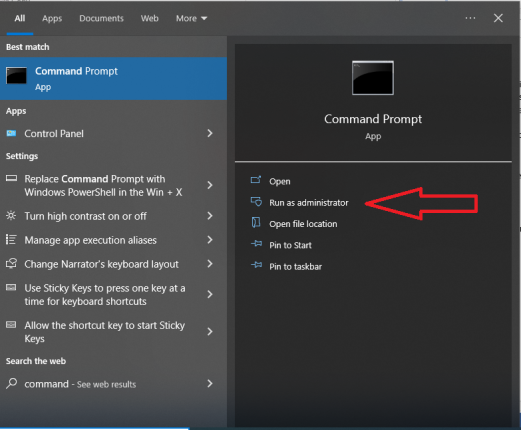521x430 pixels.
Task: Switch to the All tab
Action: click(20, 18)
